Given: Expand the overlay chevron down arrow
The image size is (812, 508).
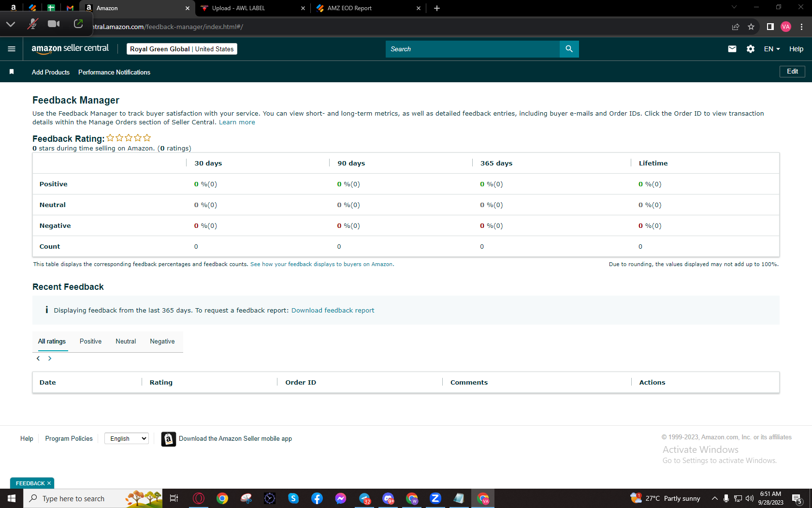Looking at the screenshot, I should (11, 24).
